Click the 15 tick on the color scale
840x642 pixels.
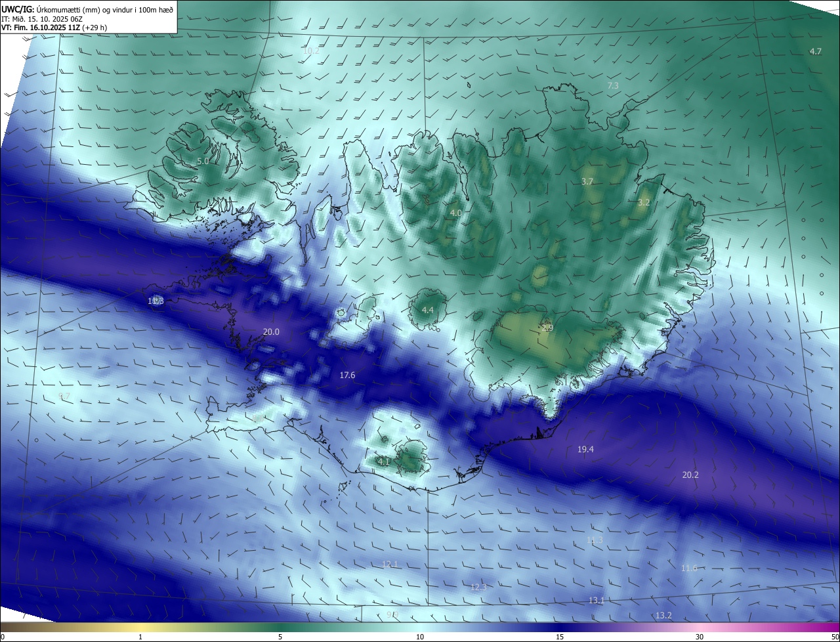click(x=560, y=637)
